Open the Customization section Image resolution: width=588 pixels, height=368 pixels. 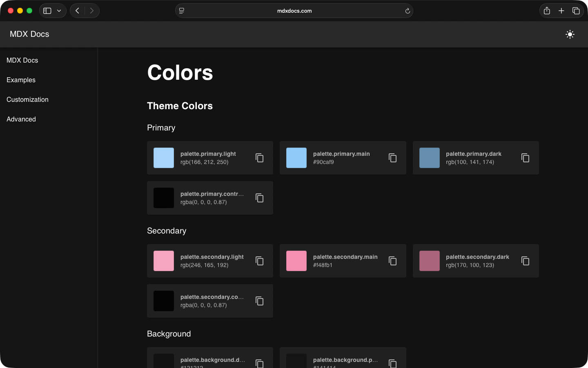[x=27, y=99]
